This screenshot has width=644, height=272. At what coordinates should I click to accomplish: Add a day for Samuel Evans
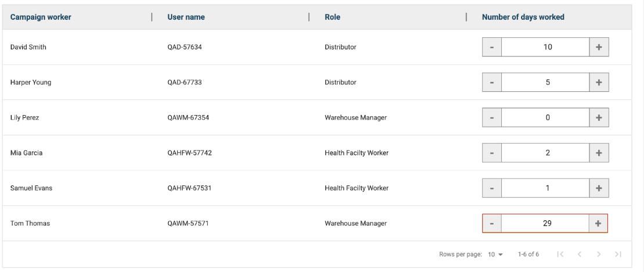pyautogui.click(x=599, y=188)
